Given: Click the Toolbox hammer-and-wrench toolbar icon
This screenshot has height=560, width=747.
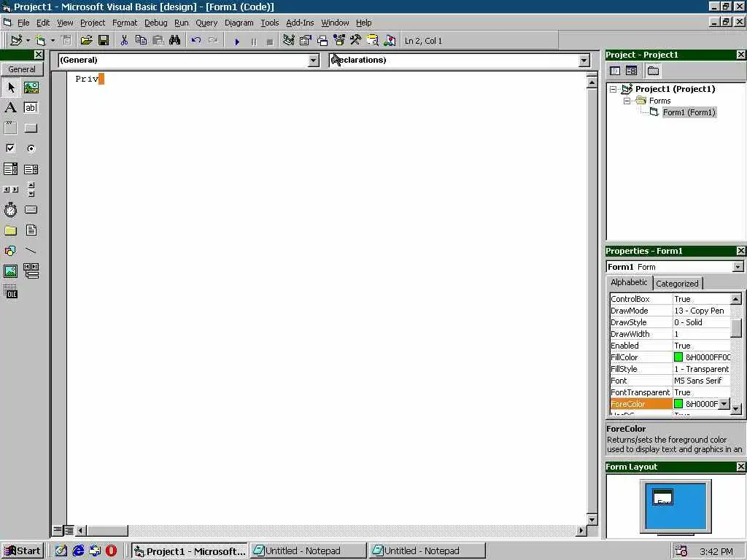Looking at the screenshot, I should click(x=356, y=41).
